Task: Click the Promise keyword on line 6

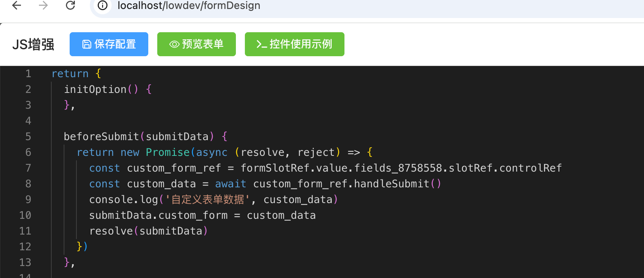Action: [x=167, y=152]
